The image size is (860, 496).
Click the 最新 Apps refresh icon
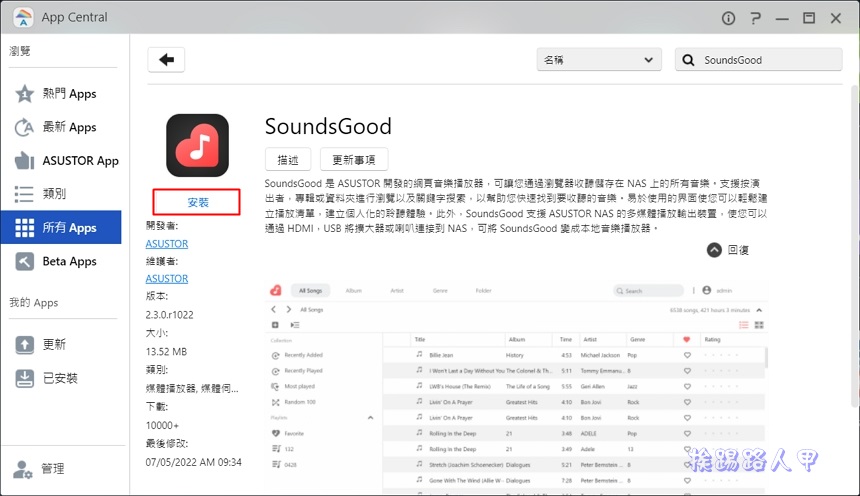[24, 127]
